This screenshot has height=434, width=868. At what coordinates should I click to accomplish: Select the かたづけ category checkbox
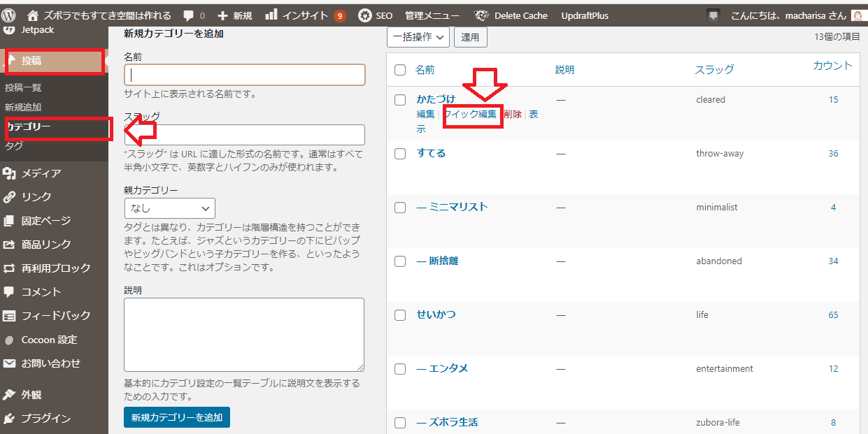tap(400, 100)
